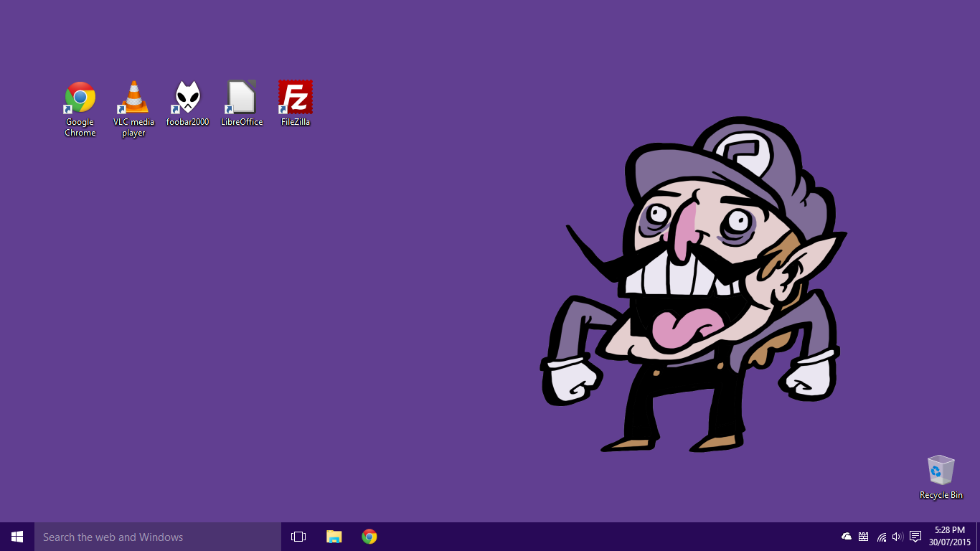Click the brick wall firewall tray icon
This screenshot has width=980, height=551.
click(x=864, y=537)
